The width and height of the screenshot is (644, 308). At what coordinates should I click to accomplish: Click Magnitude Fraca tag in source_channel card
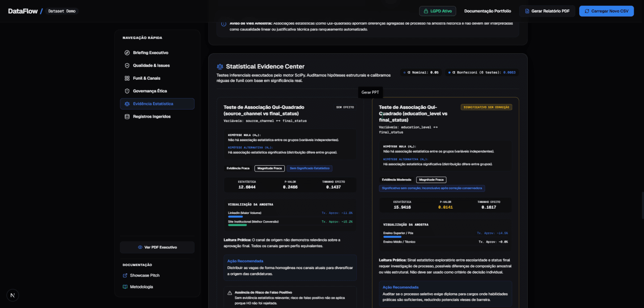[x=270, y=168]
